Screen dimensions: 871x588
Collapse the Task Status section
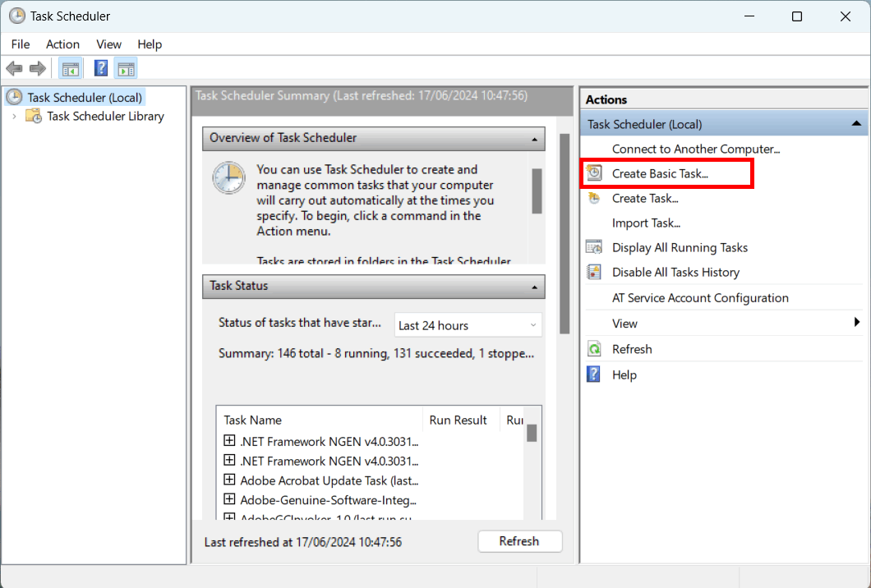click(x=535, y=287)
